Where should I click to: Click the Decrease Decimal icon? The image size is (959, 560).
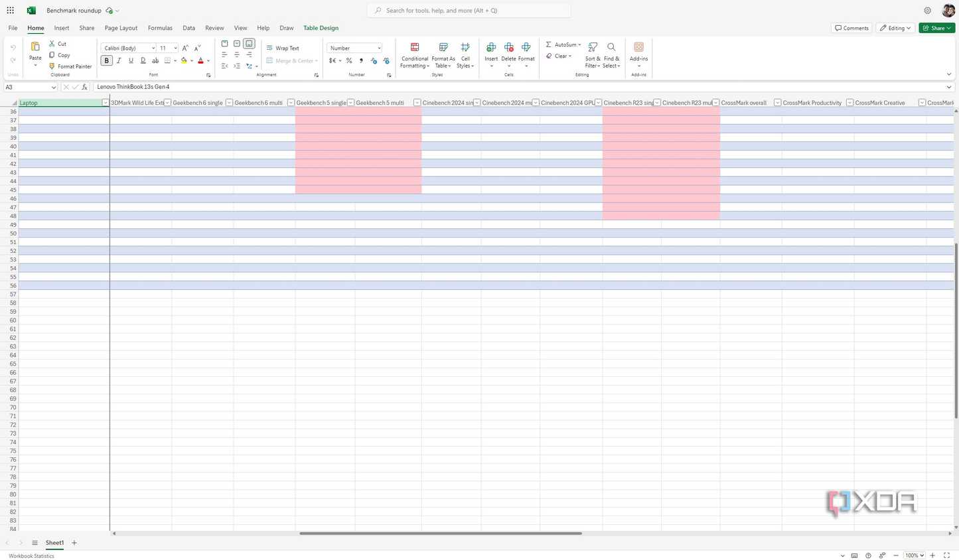386,60
